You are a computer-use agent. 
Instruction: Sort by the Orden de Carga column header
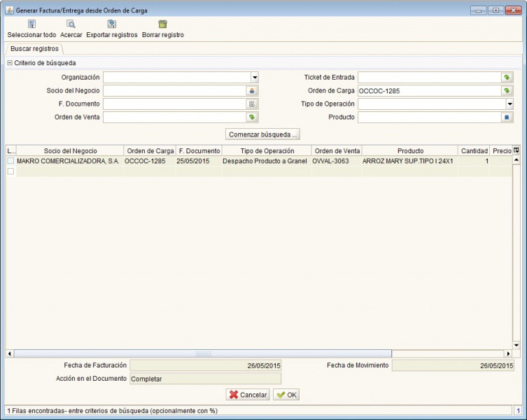click(x=150, y=150)
